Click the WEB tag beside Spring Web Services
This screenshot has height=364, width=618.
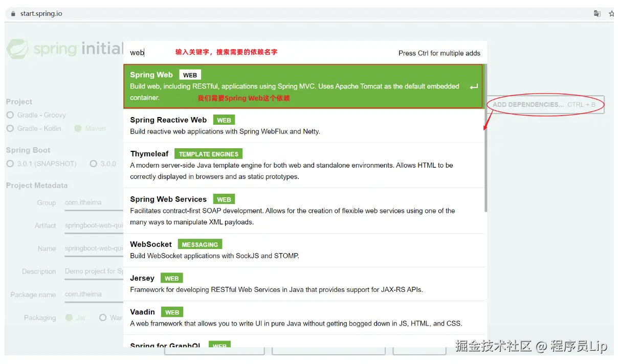tap(224, 199)
